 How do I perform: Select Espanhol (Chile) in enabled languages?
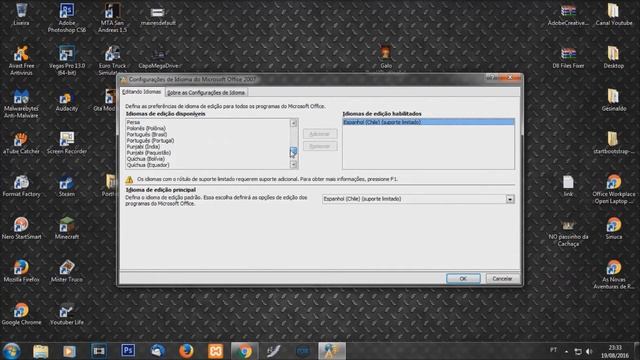pyautogui.click(x=428, y=122)
